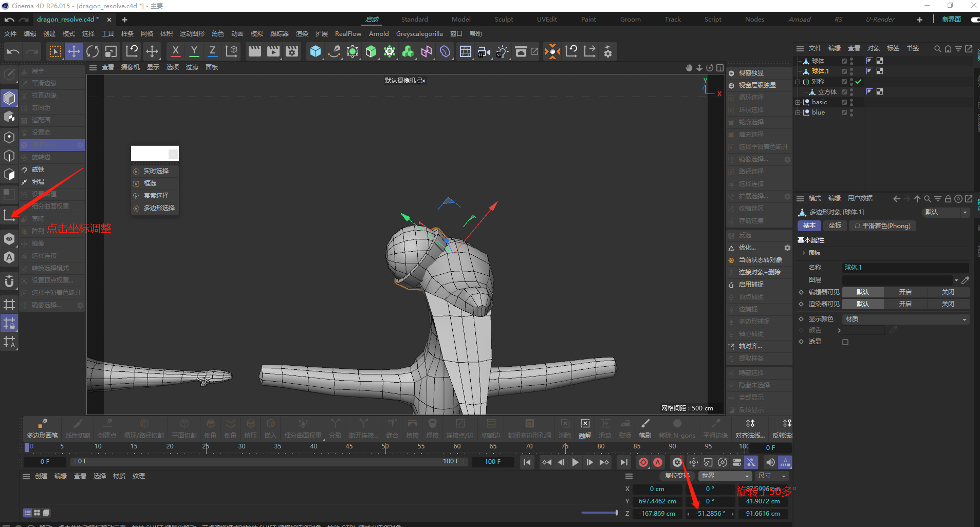Click Current State to Object (当前状态转对象)
This screenshot has height=527, width=980.
click(x=760, y=260)
